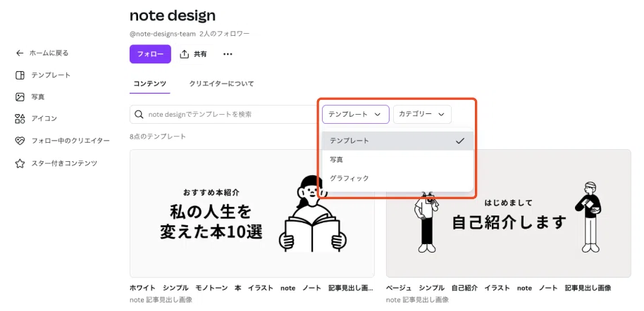Open the 私の人生を変えた本10選 template thumbnail

(x=252, y=213)
